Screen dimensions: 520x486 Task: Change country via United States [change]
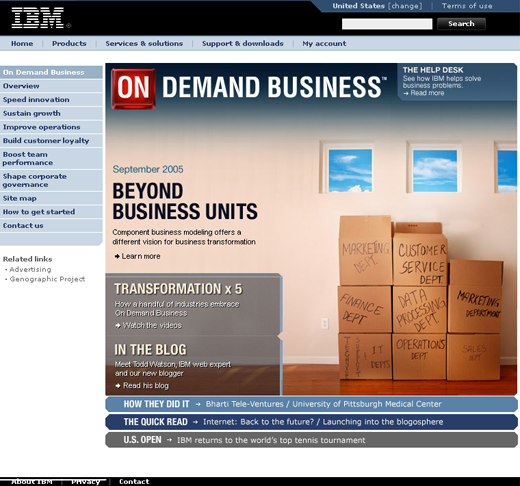click(x=377, y=6)
